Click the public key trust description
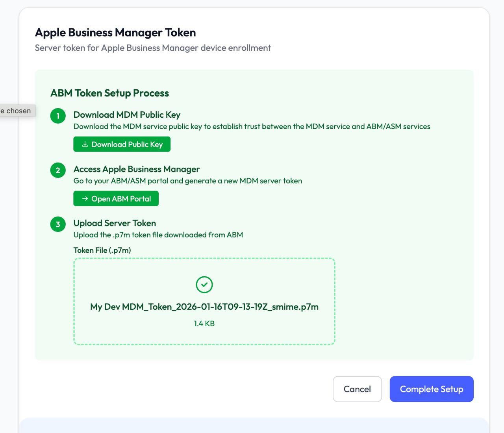Viewport: 504px width, 433px height. (252, 127)
